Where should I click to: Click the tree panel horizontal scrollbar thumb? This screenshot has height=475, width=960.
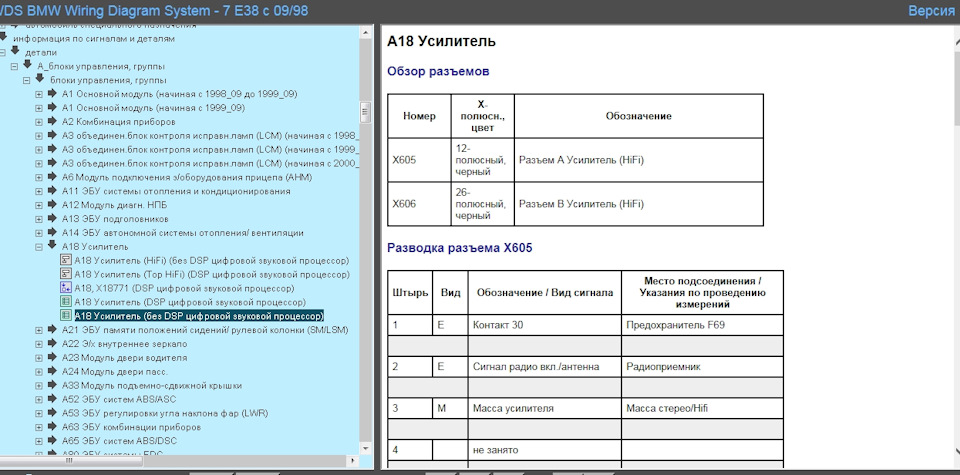(x=72, y=460)
